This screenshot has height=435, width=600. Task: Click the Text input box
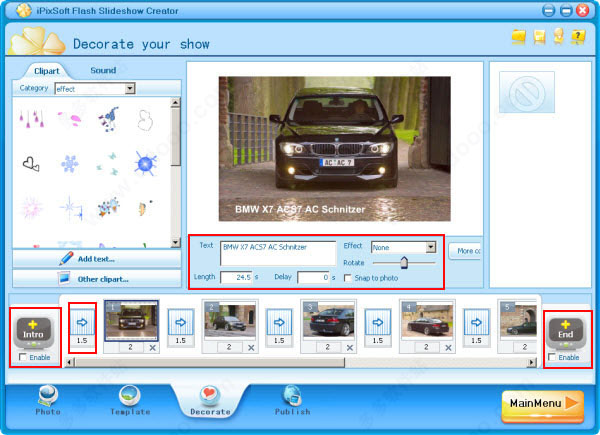click(278, 253)
